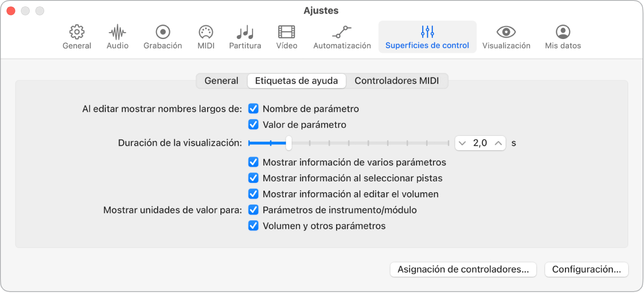The image size is (644, 293).
Task: Switch to the General sub-tab
Action: tap(221, 81)
